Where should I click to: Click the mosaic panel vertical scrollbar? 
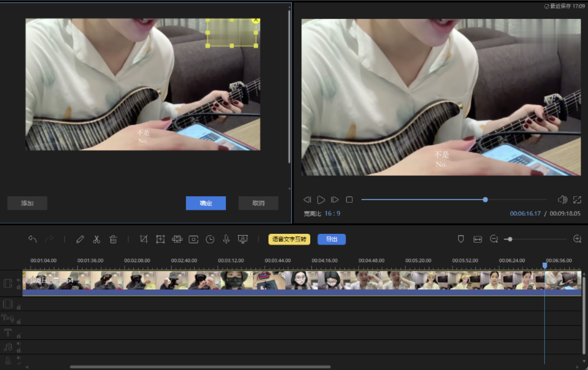coord(289,87)
